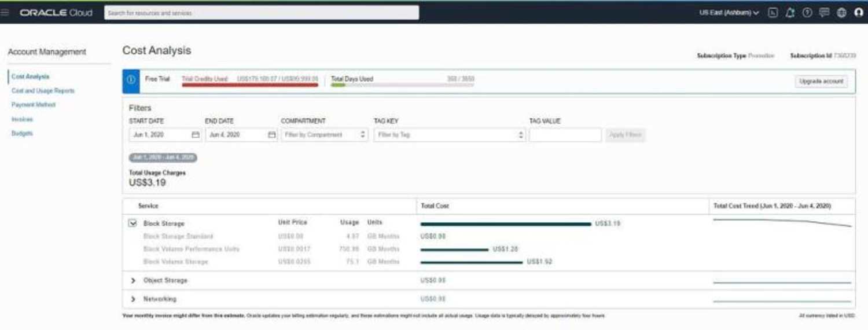Click the Tag Value input field
The height and width of the screenshot is (330, 868).
coord(565,135)
